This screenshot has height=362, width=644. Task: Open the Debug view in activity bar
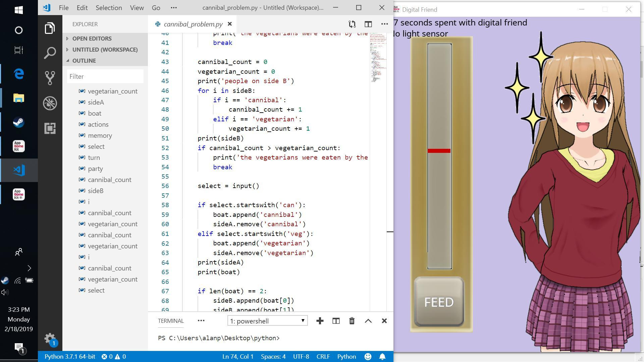coord(50,103)
